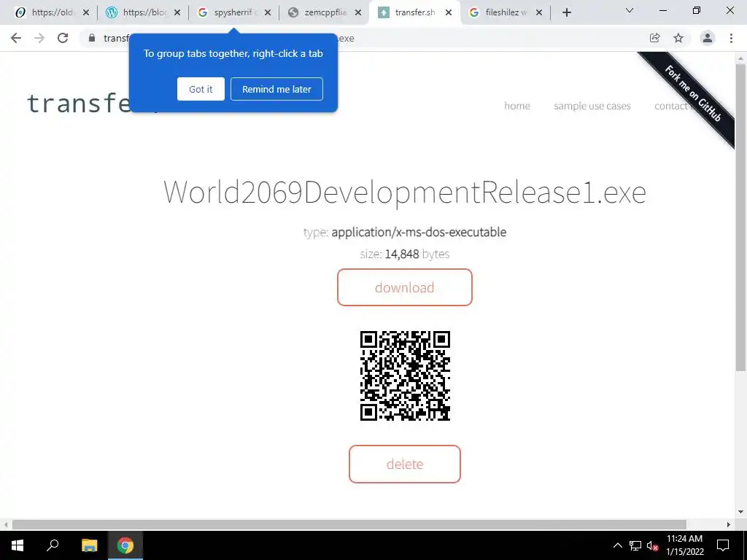The image size is (747, 560).
Task: Download World2069DevelopmentRelease1.exe file
Action: tap(404, 287)
